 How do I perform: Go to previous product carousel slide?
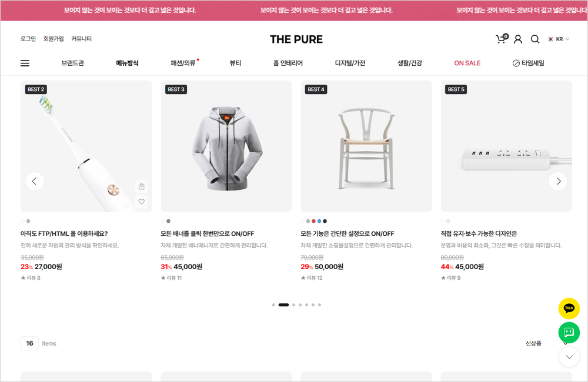[35, 181]
